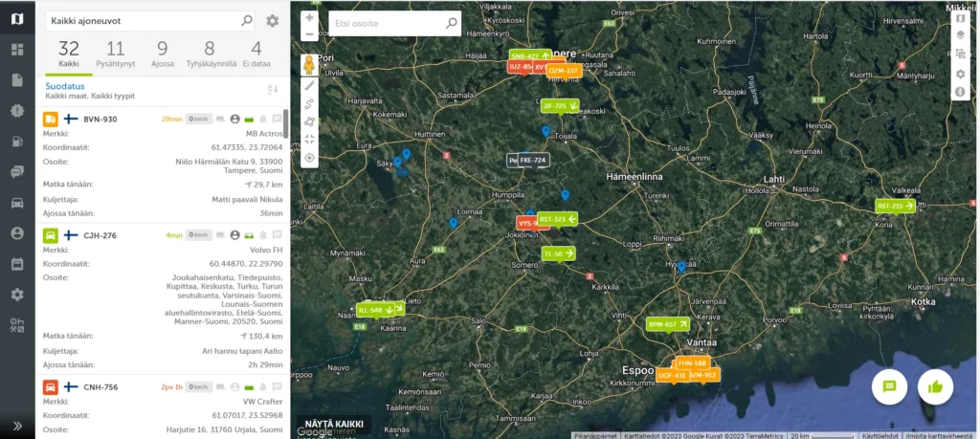Expand the left sidebar with double chevron

pyautogui.click(x=16, y=426)
